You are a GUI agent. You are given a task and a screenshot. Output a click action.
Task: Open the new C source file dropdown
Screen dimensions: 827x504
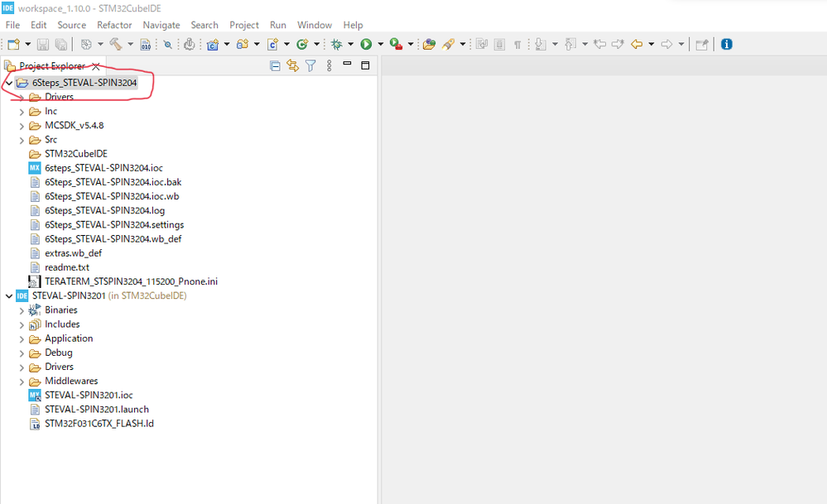pyautogui.click(x=287, y=45)
